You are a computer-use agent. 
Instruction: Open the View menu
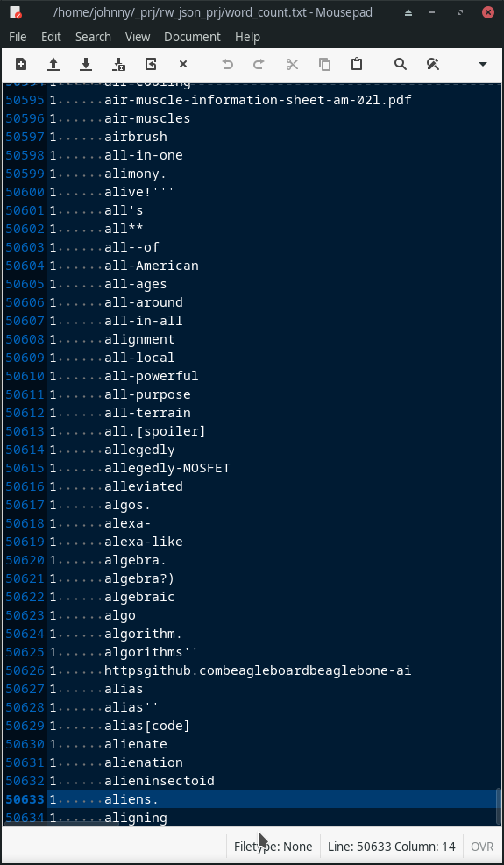(x=138, y=37)
